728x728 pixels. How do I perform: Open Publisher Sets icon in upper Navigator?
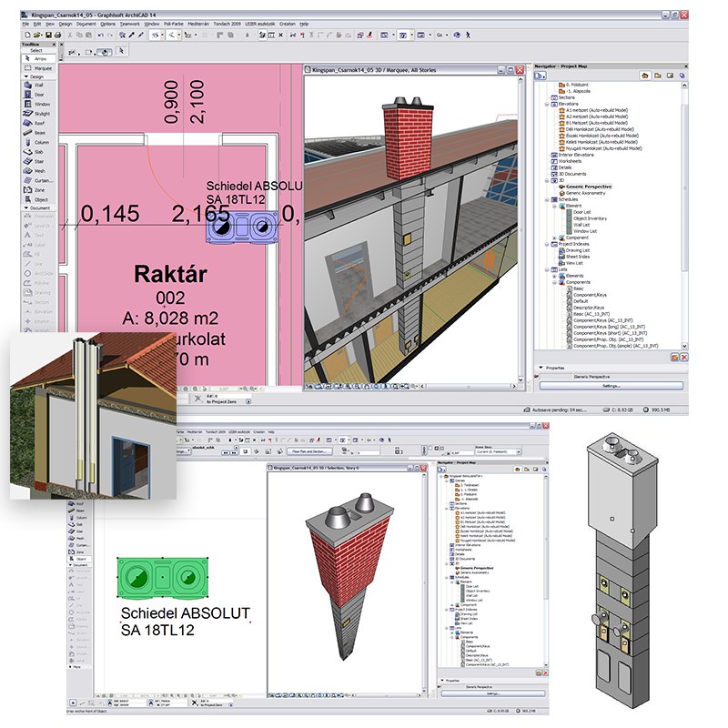point(682,76)
